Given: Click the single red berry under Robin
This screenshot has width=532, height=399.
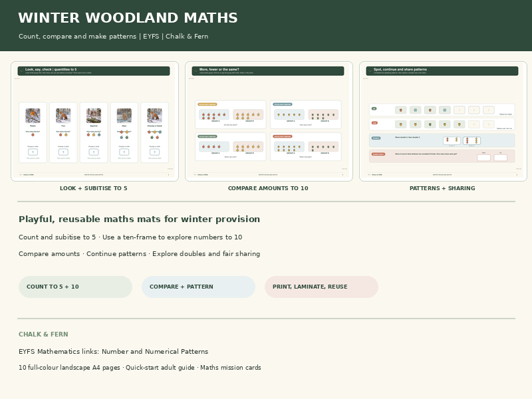Looking at the screenshot, I should click(x=33, y=135).
